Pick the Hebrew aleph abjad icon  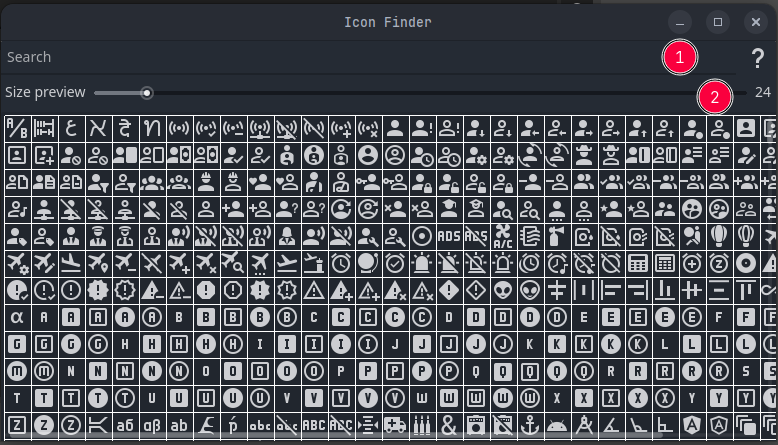tap(98, 128)
